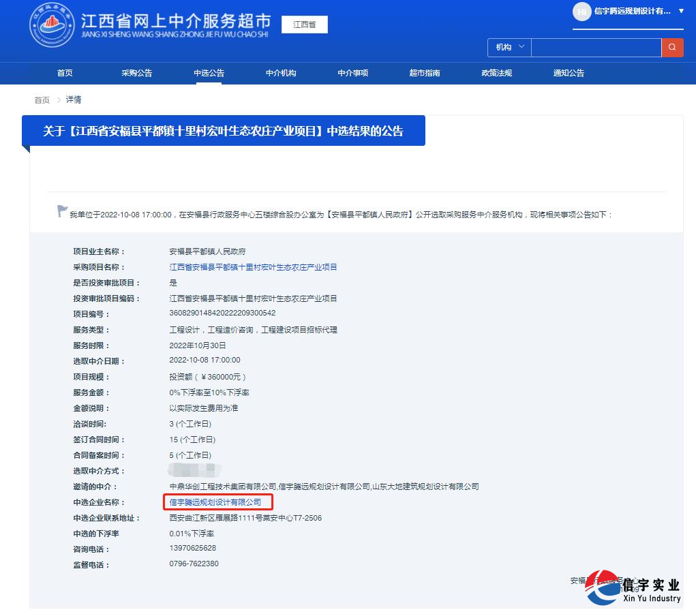696x616 pixels.
Task: Click inside the top search input field
Action: (x=596, y=48)
